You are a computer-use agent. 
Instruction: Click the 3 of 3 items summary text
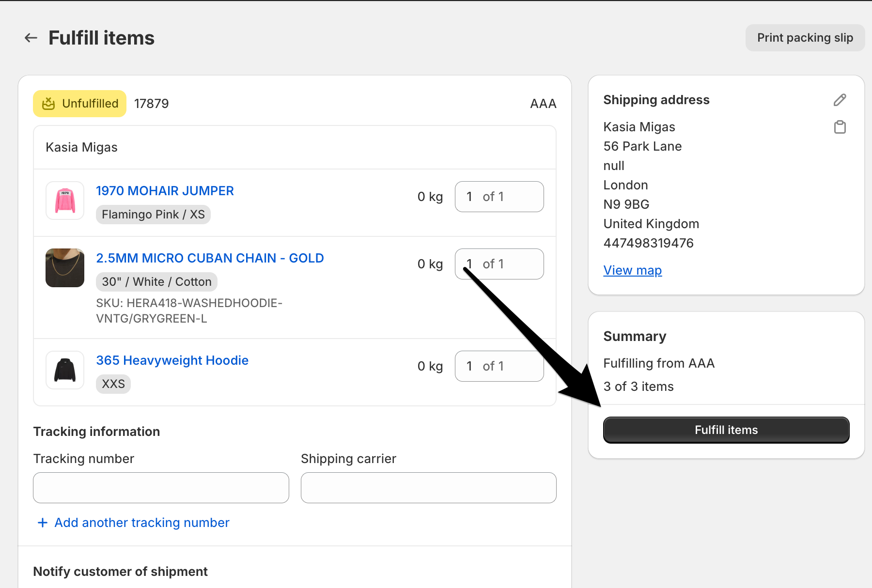[x=638, y=387]
